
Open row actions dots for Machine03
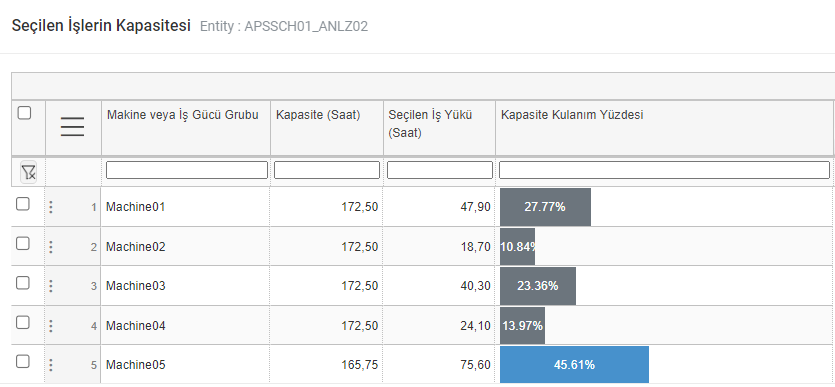click(51, 286)
